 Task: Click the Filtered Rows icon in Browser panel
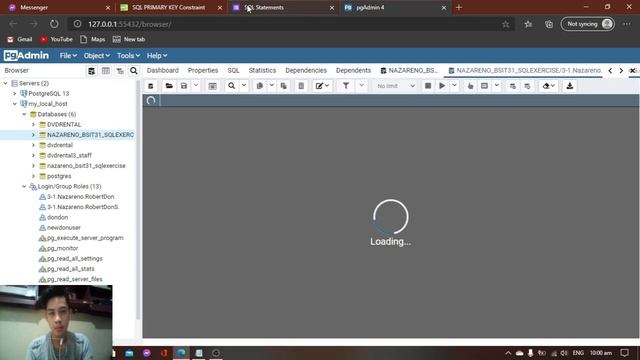(120, 71)
